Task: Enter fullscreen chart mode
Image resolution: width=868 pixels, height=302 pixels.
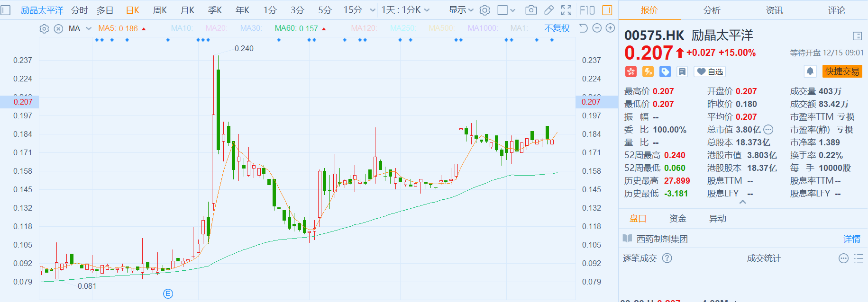Action: click(x=566, y=10)
